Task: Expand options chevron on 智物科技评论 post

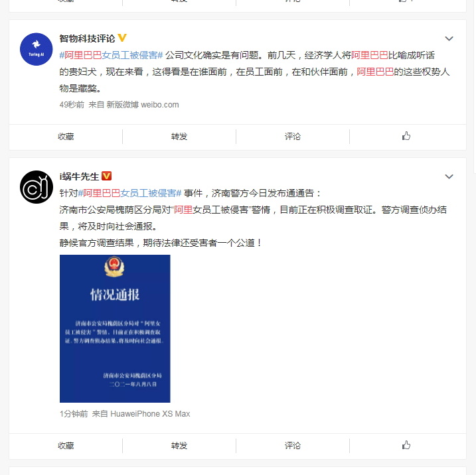Action: (x=449, y=38)
